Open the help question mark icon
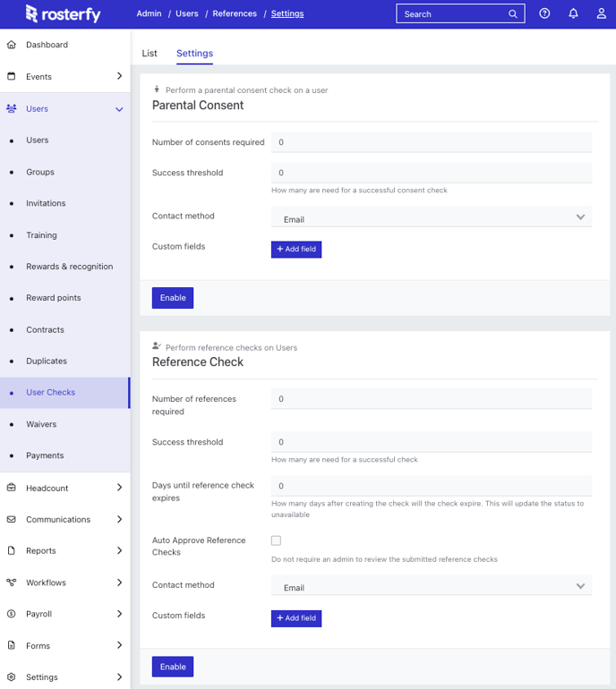 coord(544,13)
